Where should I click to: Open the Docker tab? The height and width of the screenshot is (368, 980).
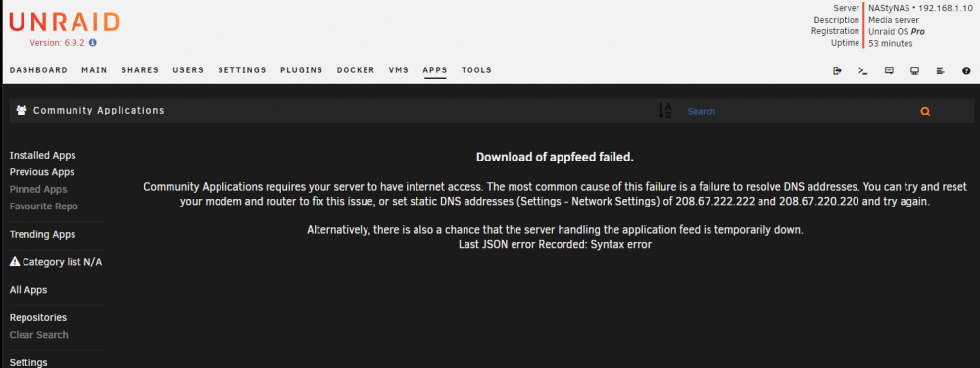tap(356, 70)
